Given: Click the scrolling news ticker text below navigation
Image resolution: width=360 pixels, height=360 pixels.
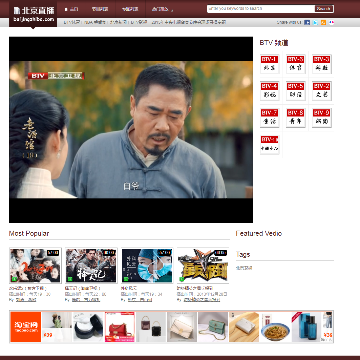Looking at the screenshot, I should pyautogui.click(x=145, y=22).
